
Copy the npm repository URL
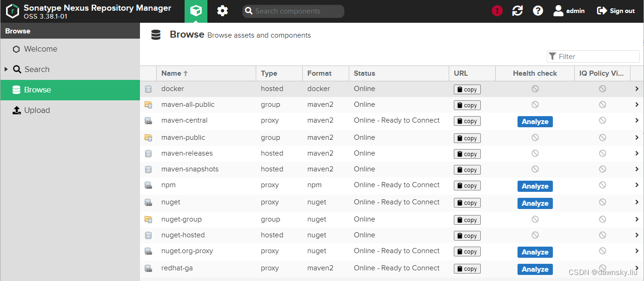point(467,186)
